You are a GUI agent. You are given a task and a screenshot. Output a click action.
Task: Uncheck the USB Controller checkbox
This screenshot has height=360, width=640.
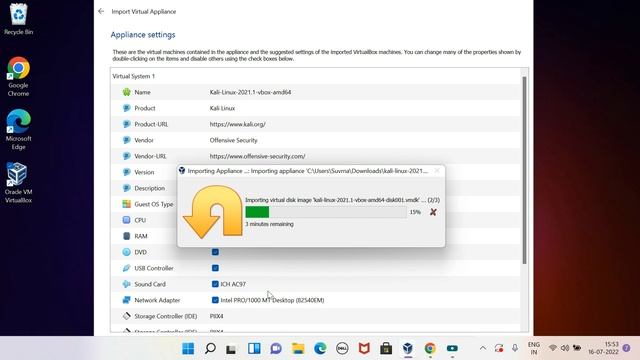[x=215, y=268]
